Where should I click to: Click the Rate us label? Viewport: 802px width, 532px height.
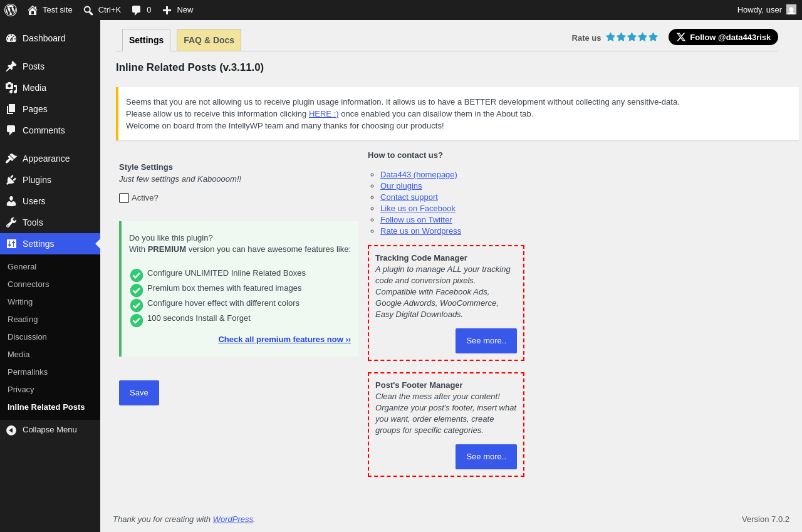click(586, 38)
